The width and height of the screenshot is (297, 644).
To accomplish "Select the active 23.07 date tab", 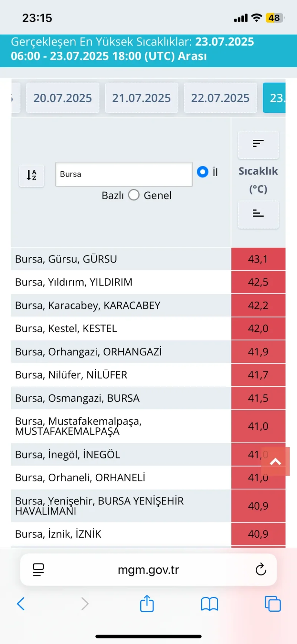I will pyautogui.click(x=274, y=98).
